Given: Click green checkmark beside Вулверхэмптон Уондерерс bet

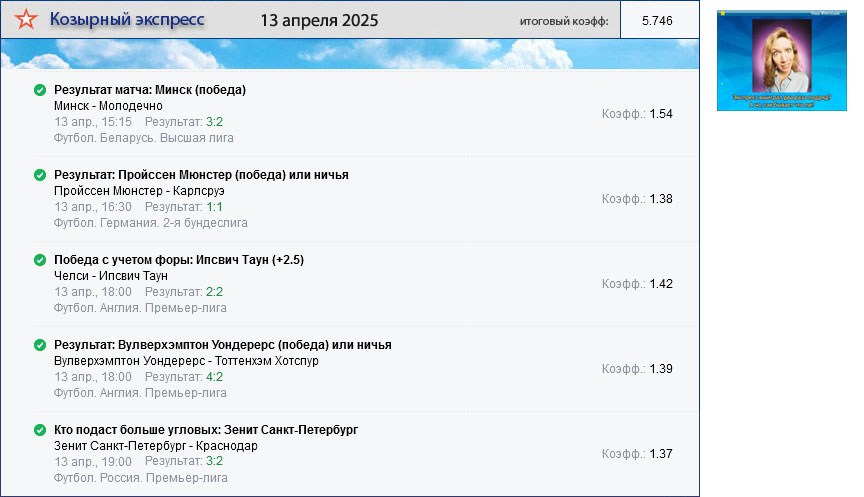Looking at the screenshot, I should pos(40,345).
